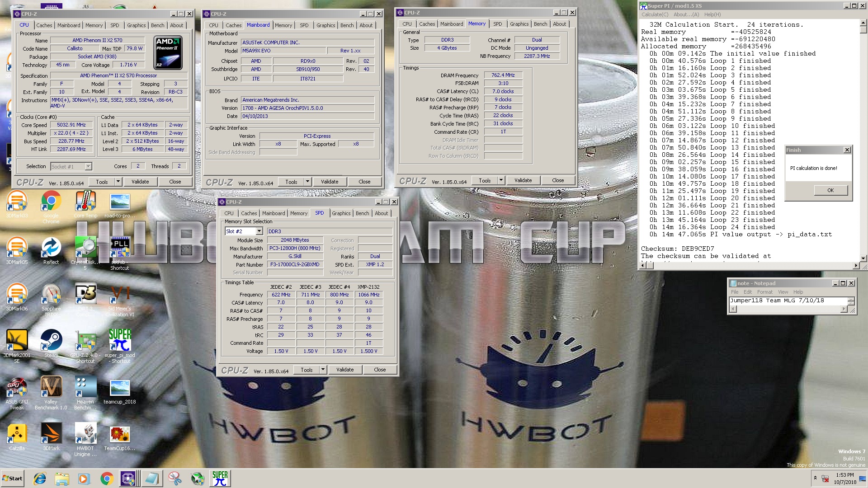The image size is (868, 488).
Task: Click the Specification field in CPU-Z
Action: [118, 75]
